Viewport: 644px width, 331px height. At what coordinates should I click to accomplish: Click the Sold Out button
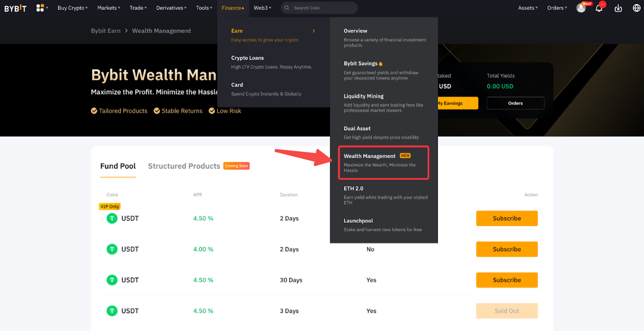pyautogui.click(x=507, y=311)
